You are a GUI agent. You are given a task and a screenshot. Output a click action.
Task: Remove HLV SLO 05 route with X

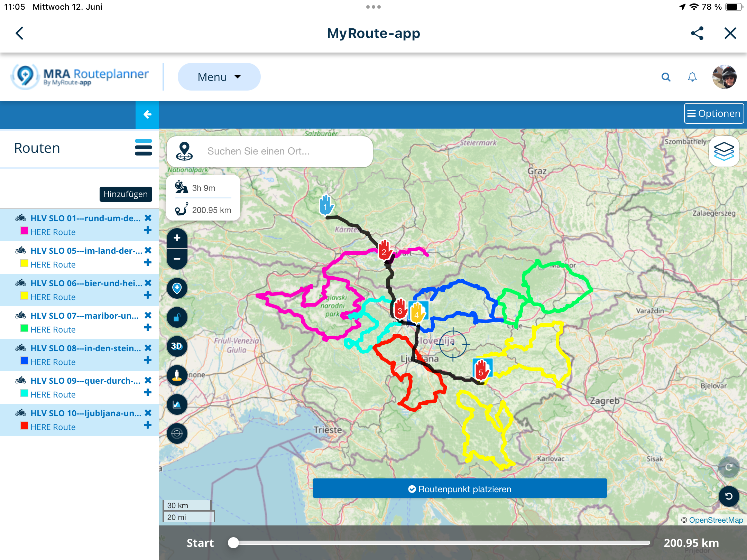coord(148,250)
